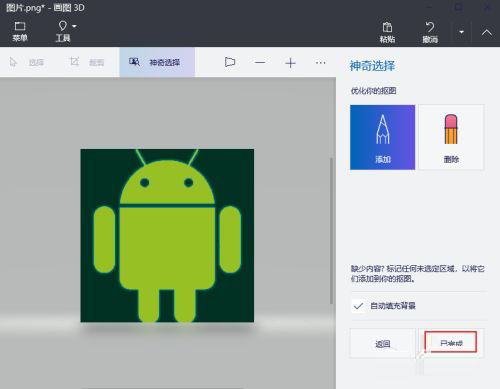Open the more options ellipsis
This screenshot has width=500, height=389.
point(320,63)
